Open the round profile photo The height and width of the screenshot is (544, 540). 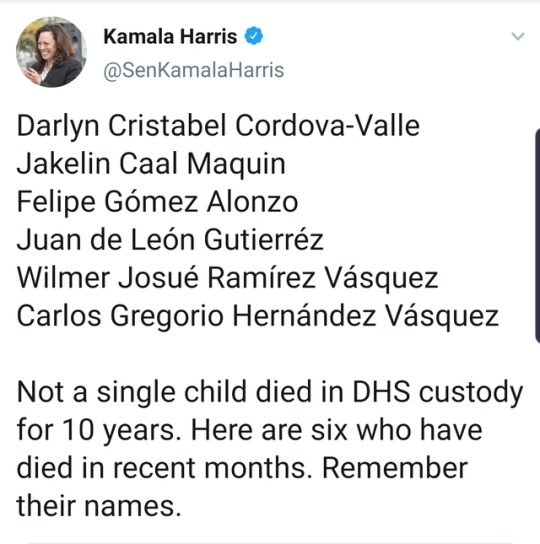pos(51,52)
